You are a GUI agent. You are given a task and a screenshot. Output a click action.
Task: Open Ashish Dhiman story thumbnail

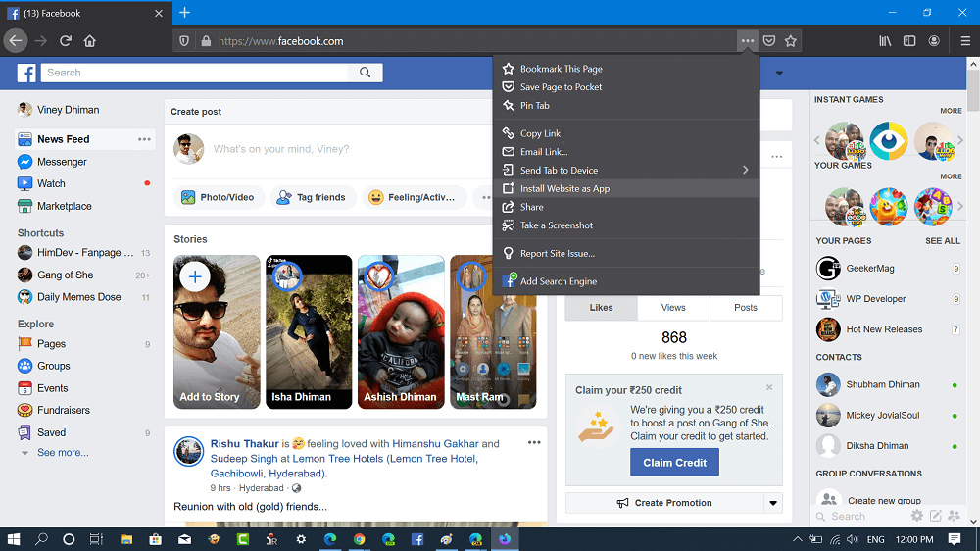click(401, 332)
